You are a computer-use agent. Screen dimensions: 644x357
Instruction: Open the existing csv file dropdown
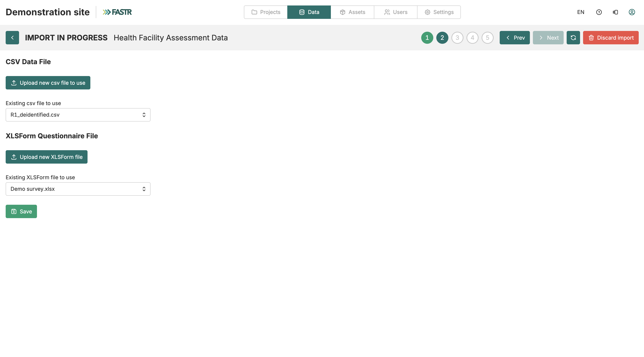click(78, 115)
